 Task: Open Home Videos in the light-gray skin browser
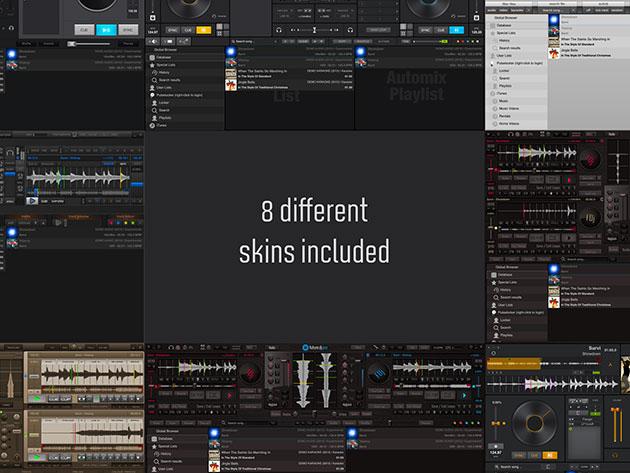[516, 124]
